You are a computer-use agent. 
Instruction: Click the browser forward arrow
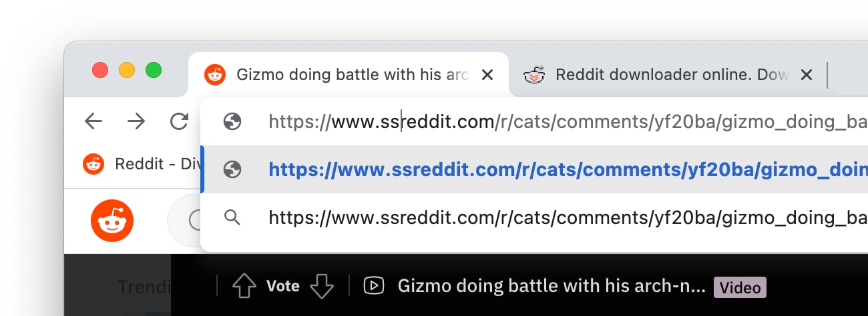click(136, 121)
